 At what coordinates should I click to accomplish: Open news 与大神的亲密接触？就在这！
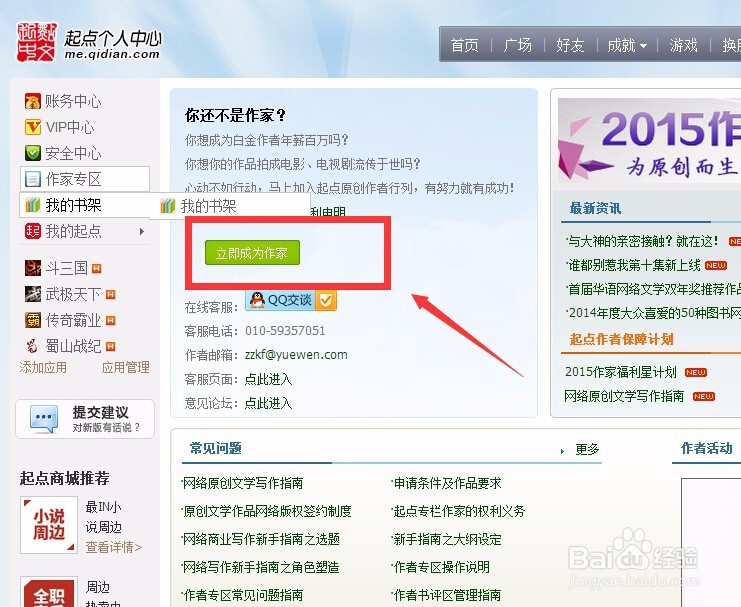pyautogui.click(x=643, y=241)
